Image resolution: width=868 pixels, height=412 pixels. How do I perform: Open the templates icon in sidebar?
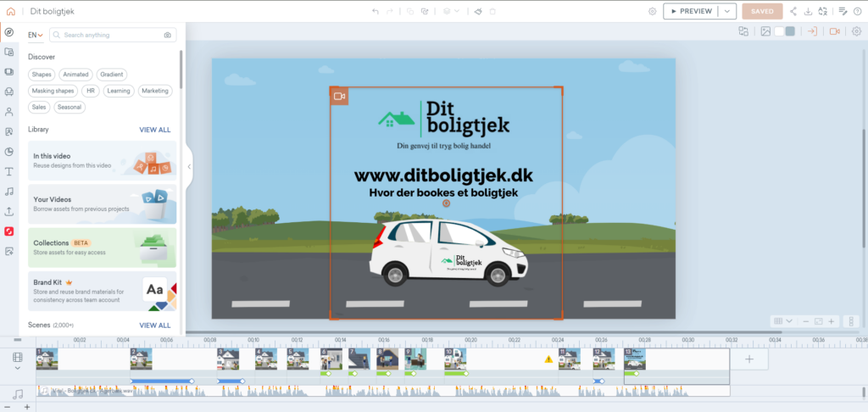point(8,52)
